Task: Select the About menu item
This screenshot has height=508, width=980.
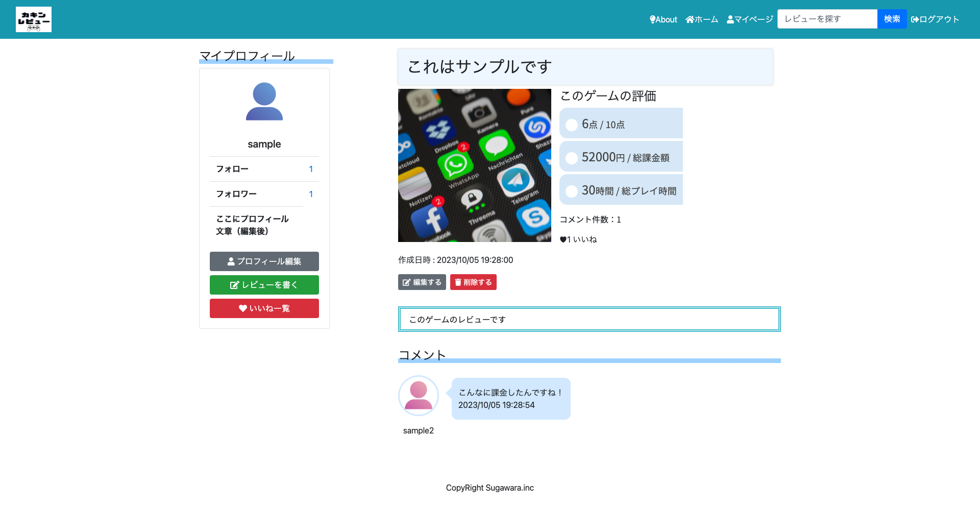Action: point(665,19)
